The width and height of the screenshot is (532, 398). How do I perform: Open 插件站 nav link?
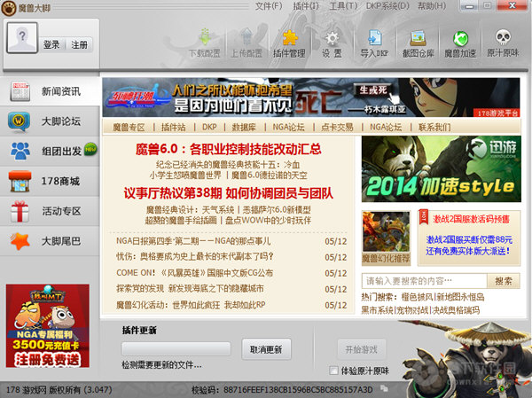(174, 128)
